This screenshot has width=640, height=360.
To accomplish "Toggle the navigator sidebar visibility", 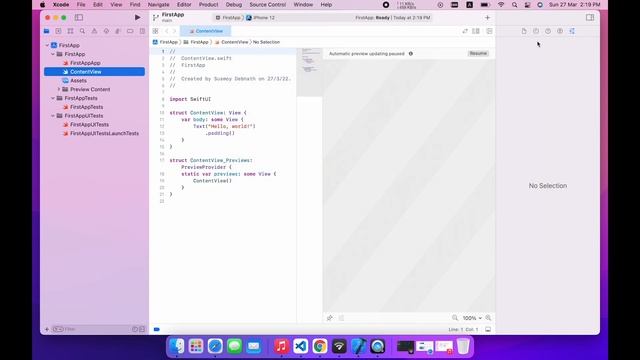I will click(x=79, y=18).
